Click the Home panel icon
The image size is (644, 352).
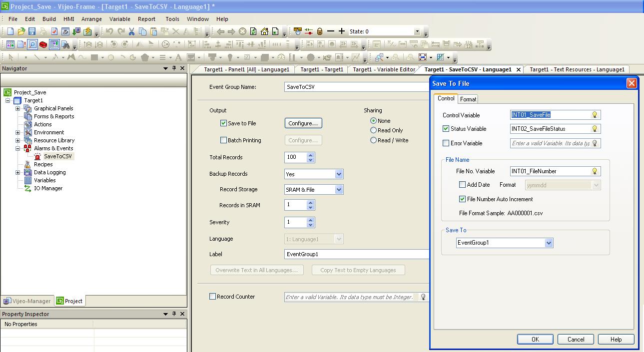pos(264,31)
